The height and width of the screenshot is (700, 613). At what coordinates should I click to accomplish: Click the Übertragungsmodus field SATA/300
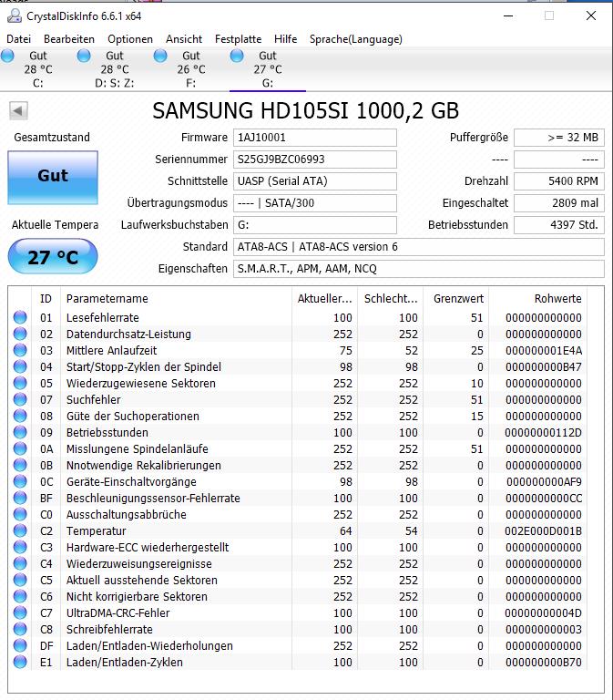315,203
